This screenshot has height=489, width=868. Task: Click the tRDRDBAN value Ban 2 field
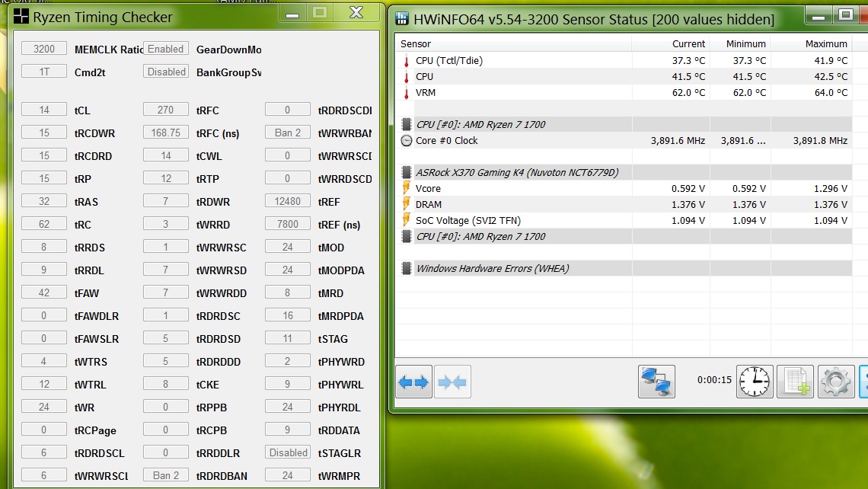point(165,475)
